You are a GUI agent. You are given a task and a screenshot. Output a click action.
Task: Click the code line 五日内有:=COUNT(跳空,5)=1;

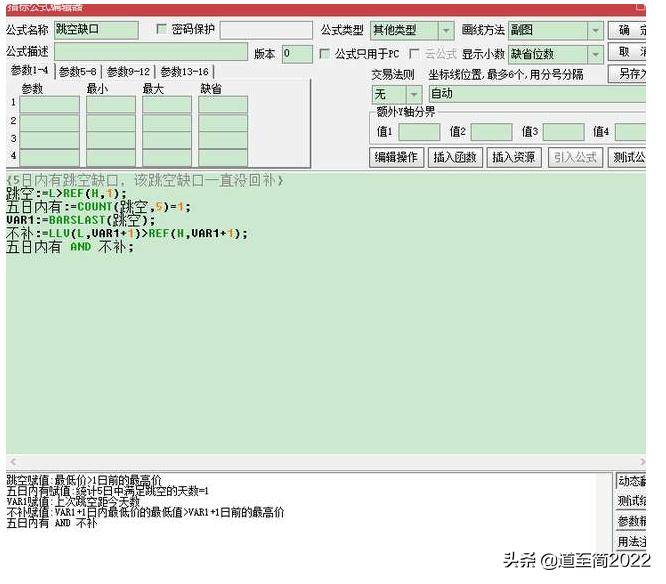tap(98, 207)
